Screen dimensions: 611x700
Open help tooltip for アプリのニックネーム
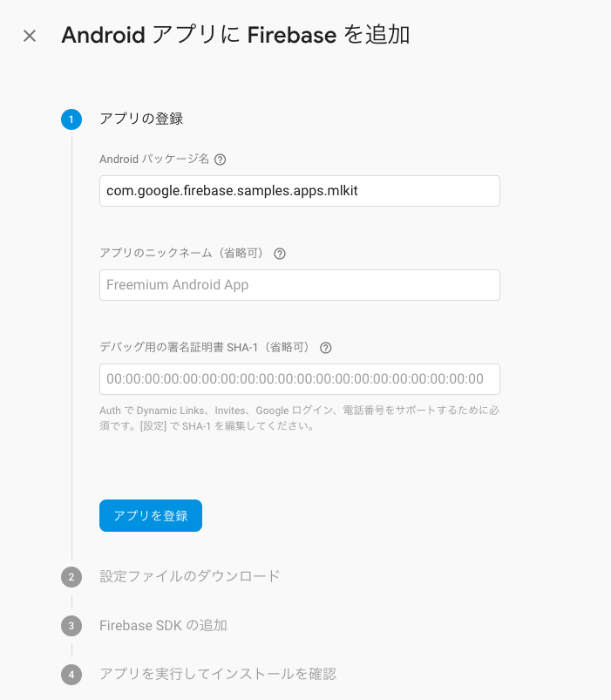click(x=280, y=254)
